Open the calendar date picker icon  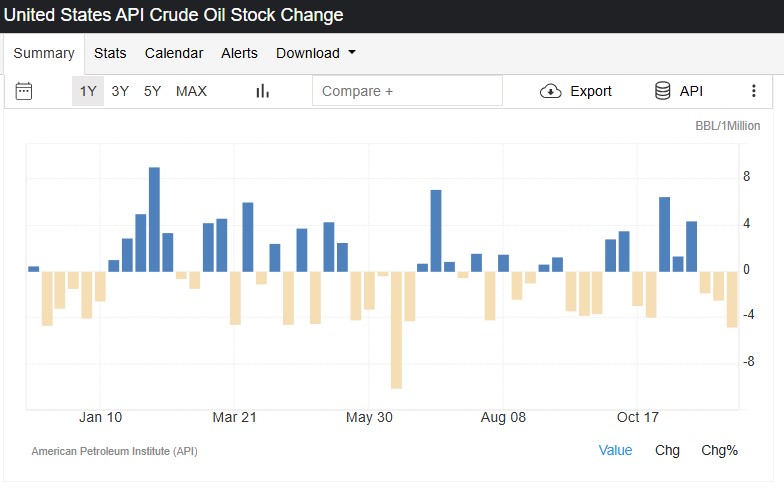[x=24, y=91]
